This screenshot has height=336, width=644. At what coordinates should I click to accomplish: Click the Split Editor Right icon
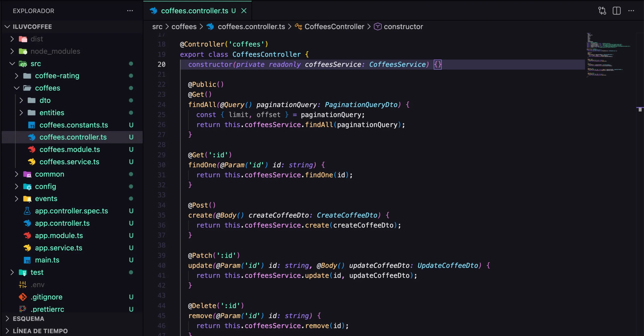pos(617,11)
